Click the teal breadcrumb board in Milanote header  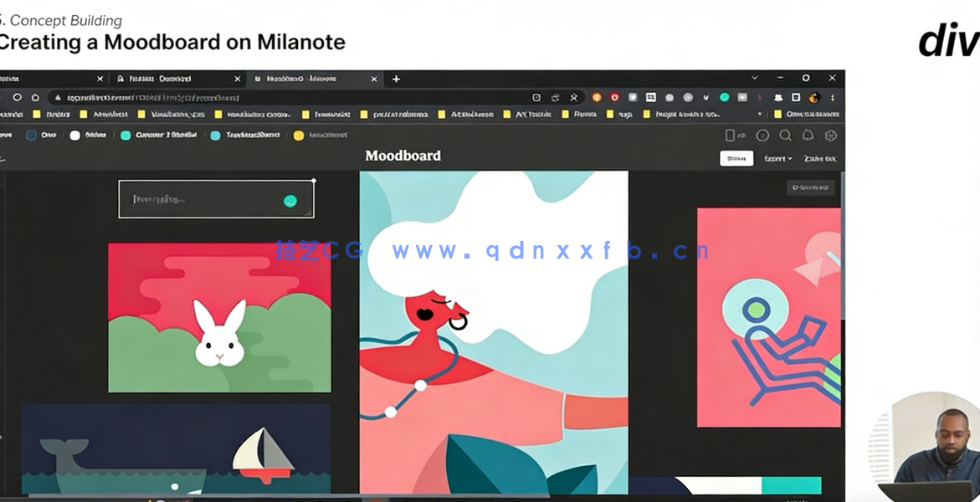click(159, 136)
